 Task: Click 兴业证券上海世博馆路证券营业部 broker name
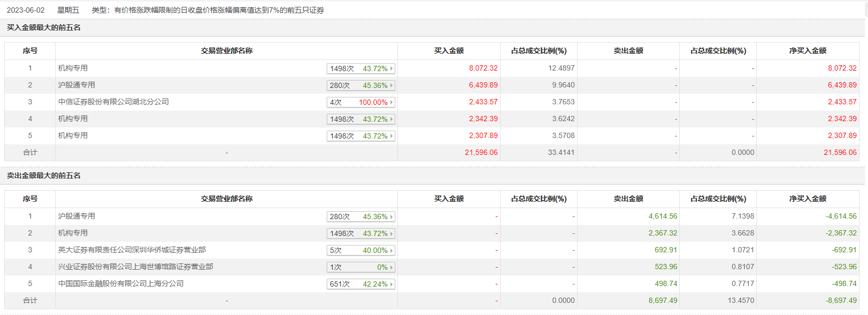pos(135,267)
